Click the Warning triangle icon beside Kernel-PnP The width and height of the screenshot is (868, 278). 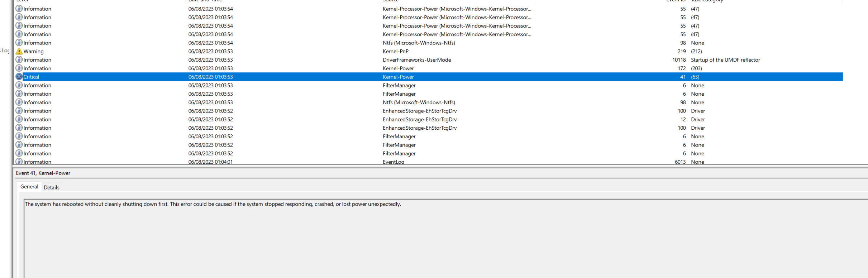pyautogui.click(x=19, y=51)
